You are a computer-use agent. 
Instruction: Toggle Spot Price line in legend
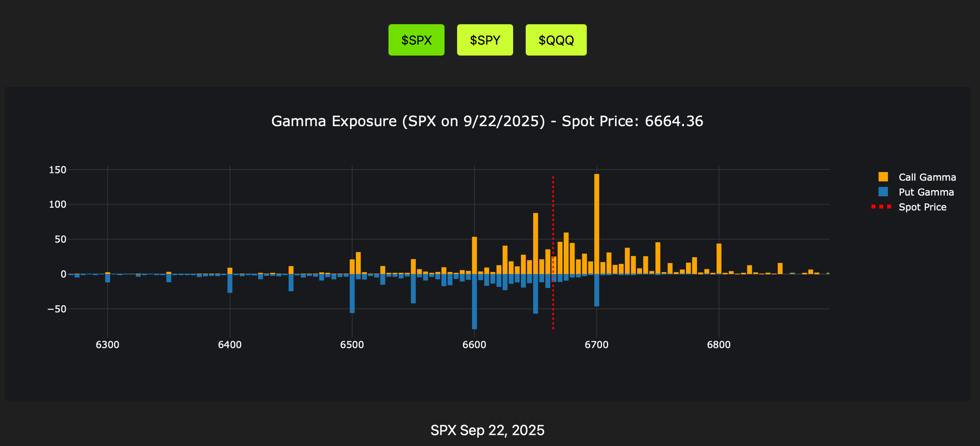tap(922, 207)
